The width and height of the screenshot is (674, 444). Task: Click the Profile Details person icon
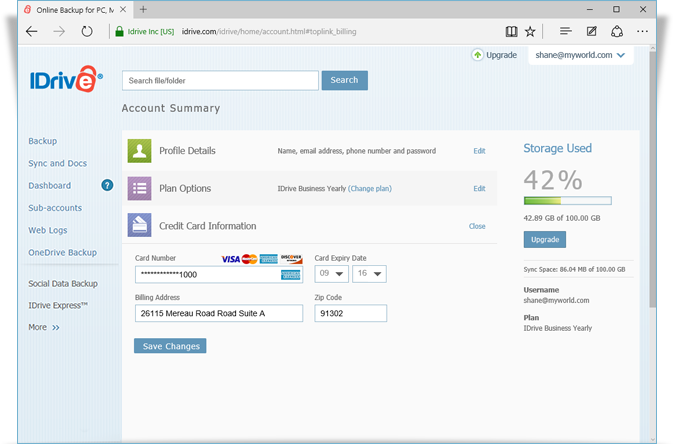(139, 151)
